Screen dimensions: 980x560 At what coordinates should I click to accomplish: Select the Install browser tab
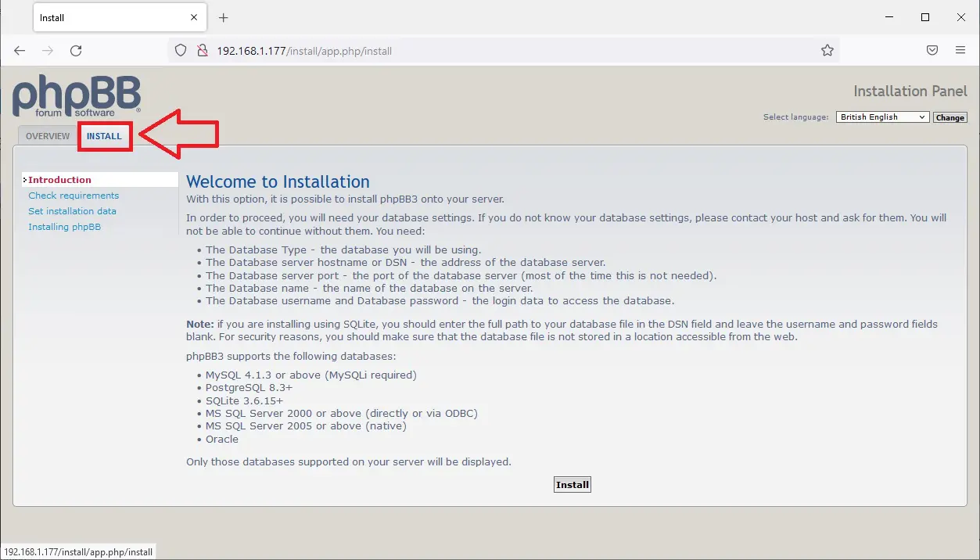(121, 17)
